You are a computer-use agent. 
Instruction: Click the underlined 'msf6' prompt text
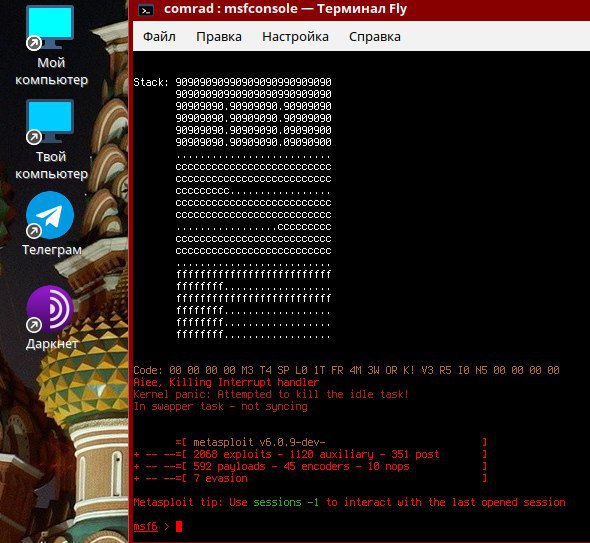click(145, 526)
